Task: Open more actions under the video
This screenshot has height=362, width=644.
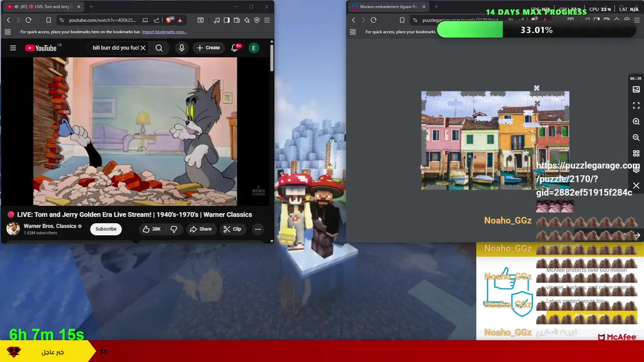Action: (x=258, y=229)
